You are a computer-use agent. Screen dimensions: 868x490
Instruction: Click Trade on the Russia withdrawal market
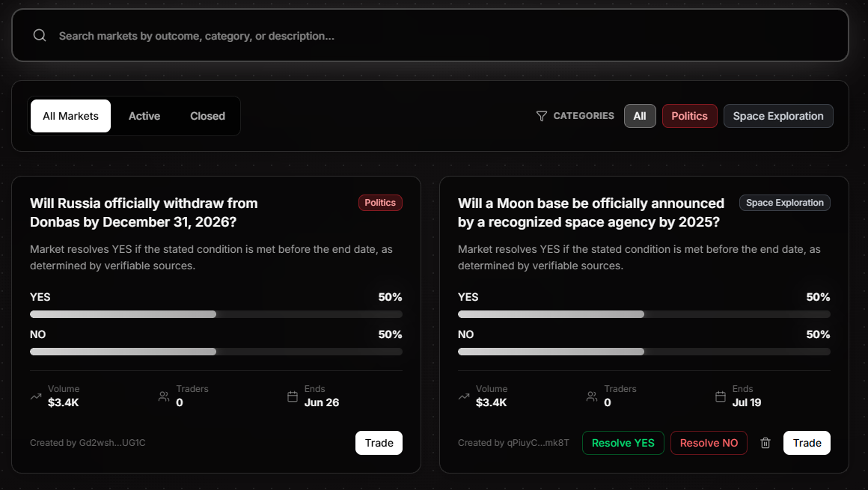point(379,443)
